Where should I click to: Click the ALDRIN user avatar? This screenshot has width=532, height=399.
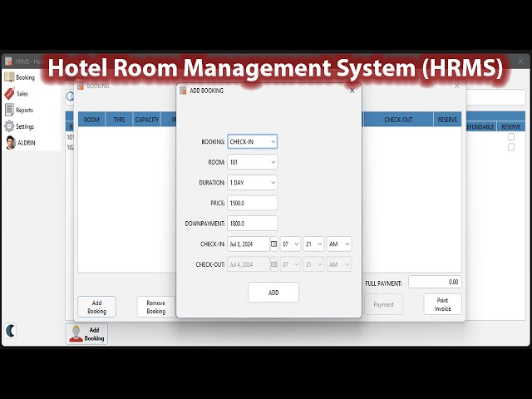(x=11, y=142)
